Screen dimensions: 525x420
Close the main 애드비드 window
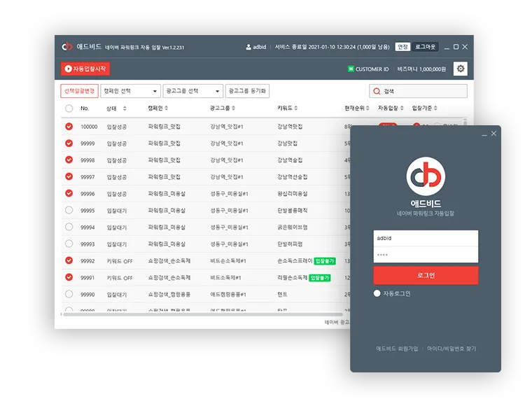465,47
